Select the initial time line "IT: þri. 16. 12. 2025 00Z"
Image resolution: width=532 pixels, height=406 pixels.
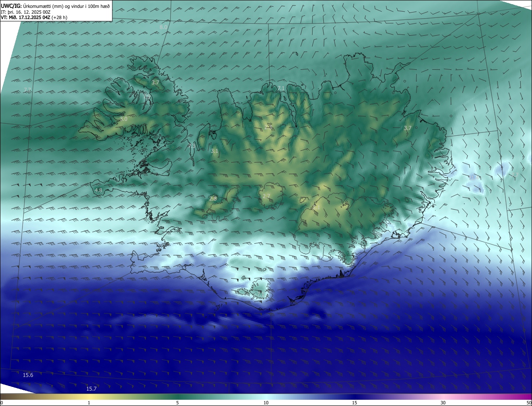click(26, 12)
